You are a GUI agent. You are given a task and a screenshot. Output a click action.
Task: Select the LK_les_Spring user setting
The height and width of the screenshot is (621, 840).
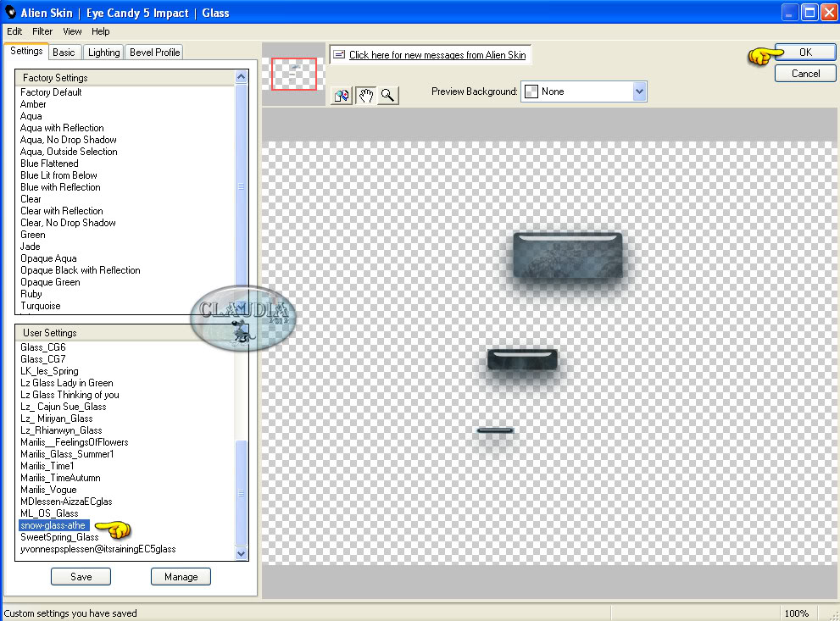tap(49, 370)
